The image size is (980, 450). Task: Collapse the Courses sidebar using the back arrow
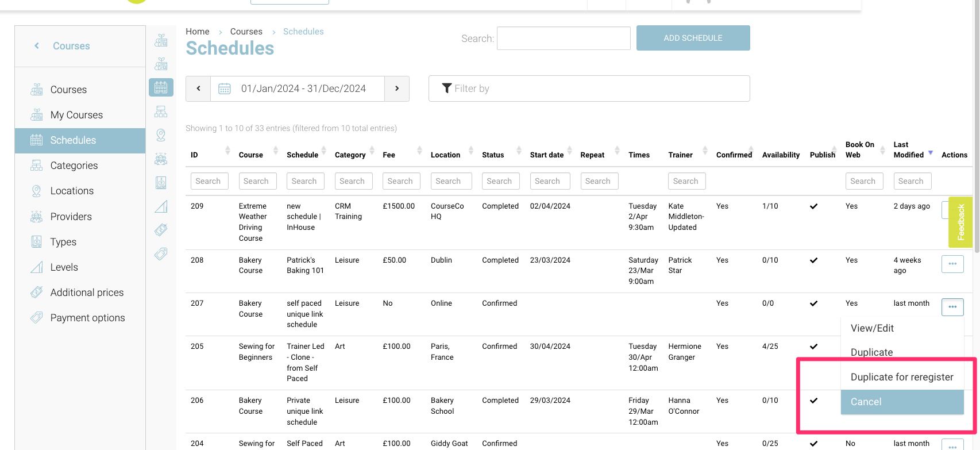pos(37,46)
